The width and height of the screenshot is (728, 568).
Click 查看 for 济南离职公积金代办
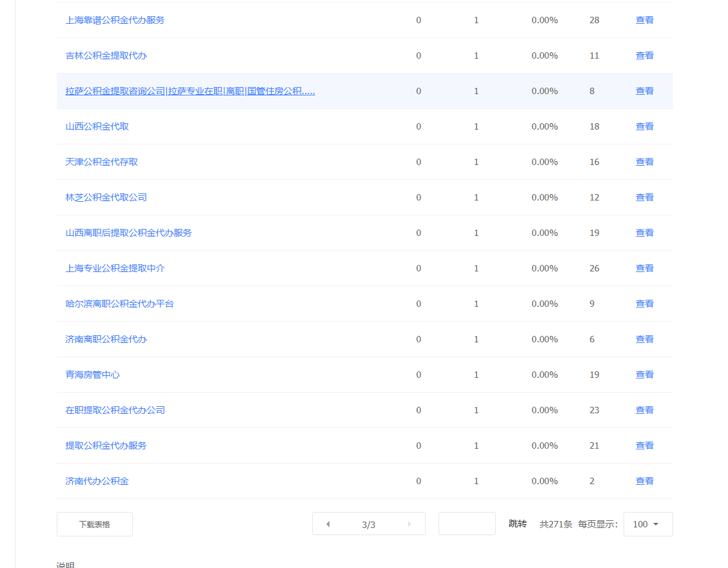[x=644, y=339]
